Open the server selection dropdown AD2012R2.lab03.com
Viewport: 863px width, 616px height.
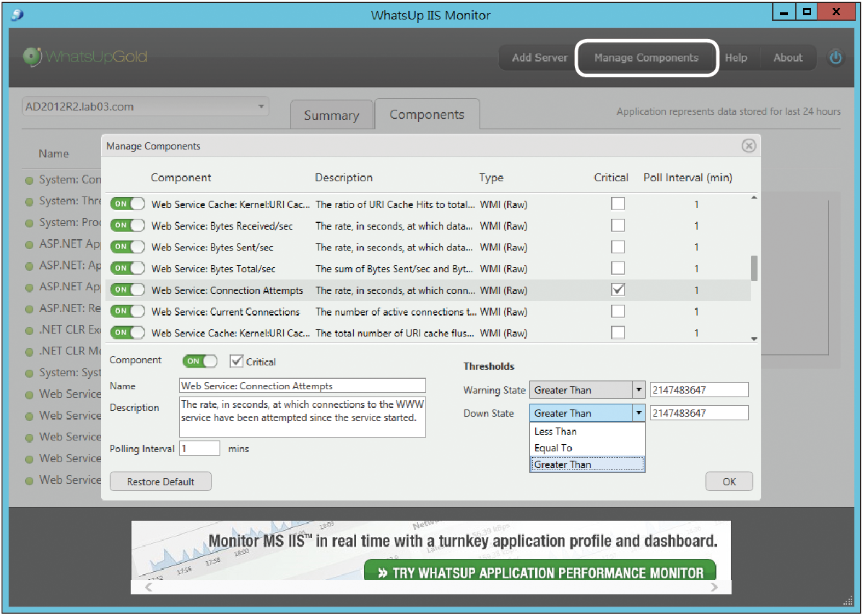[145, 107]
